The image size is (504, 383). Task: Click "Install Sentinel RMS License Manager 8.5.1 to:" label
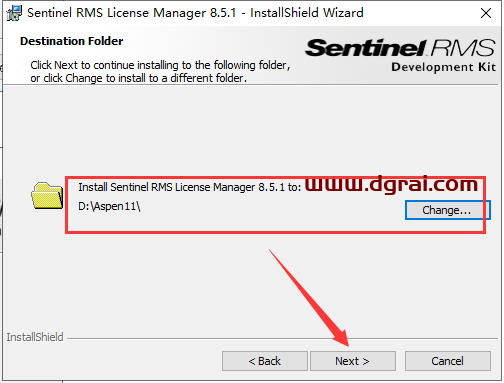(x=189, y=187)
